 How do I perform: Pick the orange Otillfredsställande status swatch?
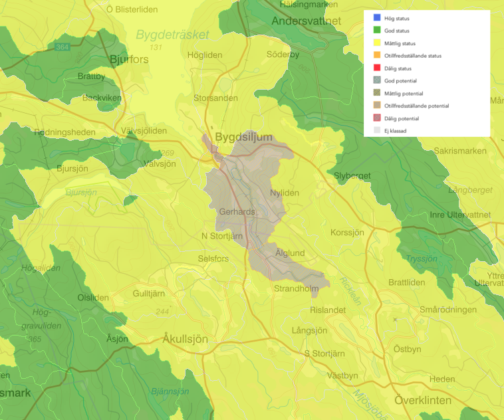click(377, 56)
